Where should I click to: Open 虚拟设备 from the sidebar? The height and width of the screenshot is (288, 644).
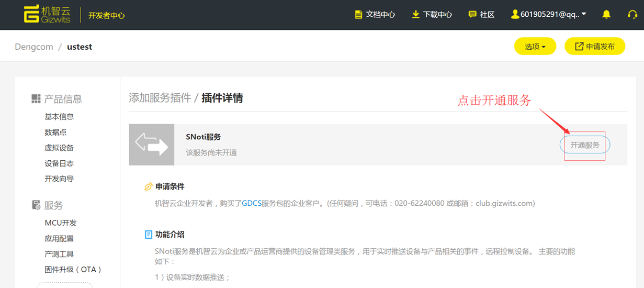(x=59, y=148)
